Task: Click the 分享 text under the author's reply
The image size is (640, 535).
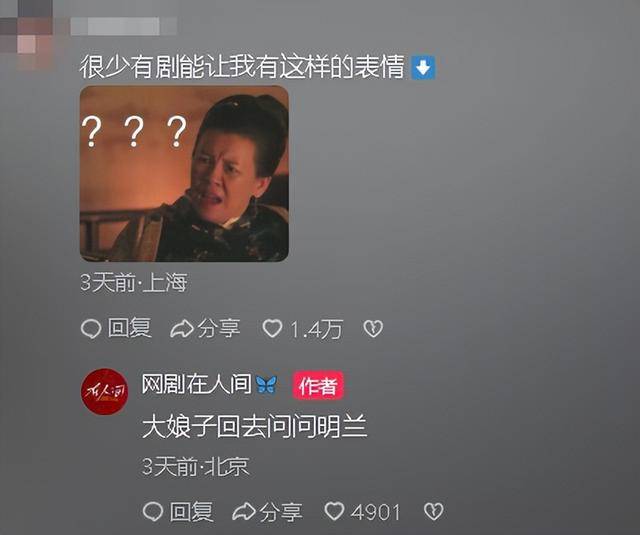Action: click(x=281, y=511)
